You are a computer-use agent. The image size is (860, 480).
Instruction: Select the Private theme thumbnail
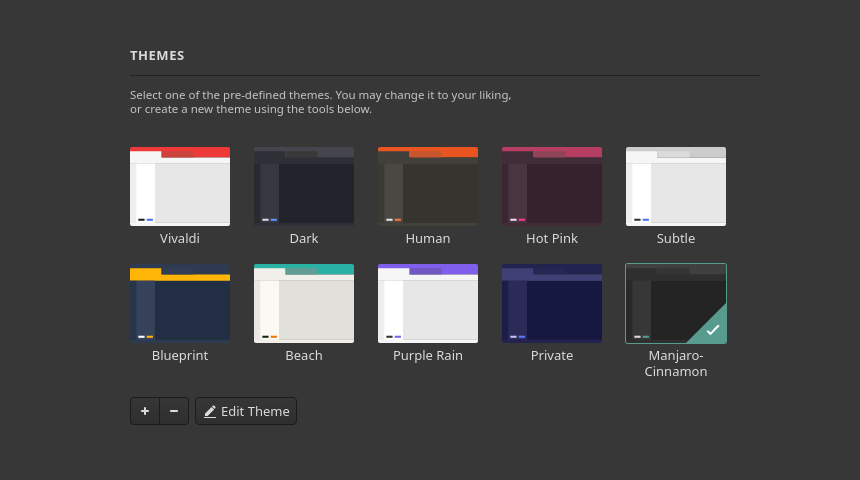point(552,303)
